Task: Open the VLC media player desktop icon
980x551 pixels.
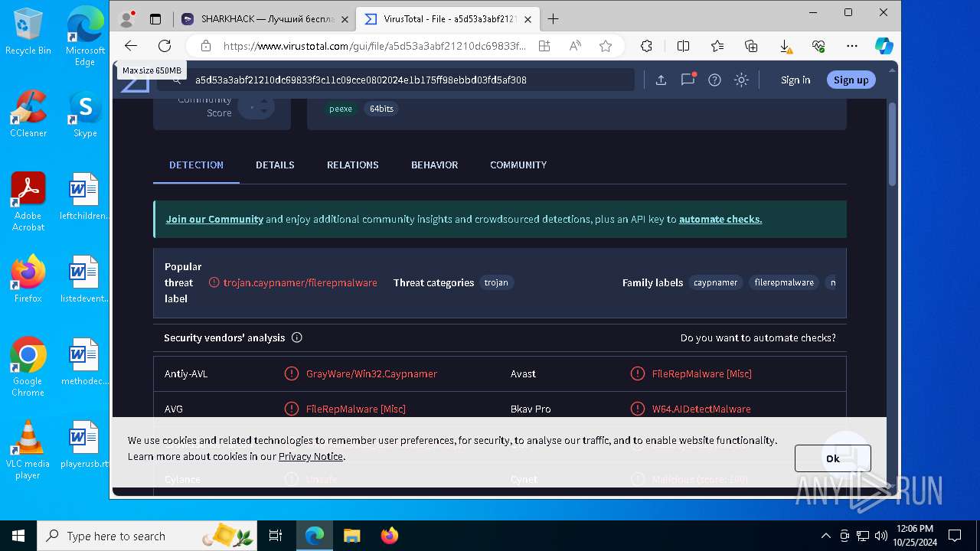Action: click(28, 450)
